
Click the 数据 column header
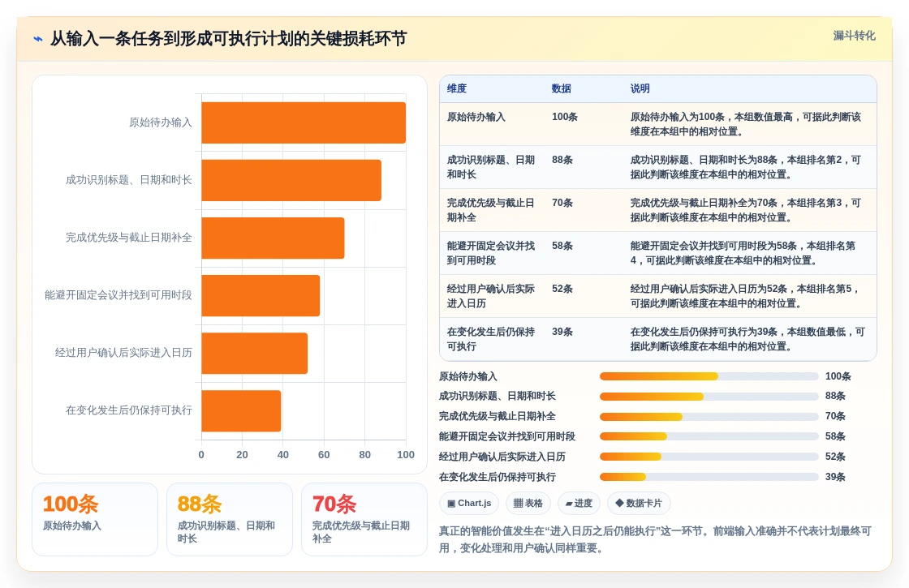pyautogui.click(x=561, y=88)
